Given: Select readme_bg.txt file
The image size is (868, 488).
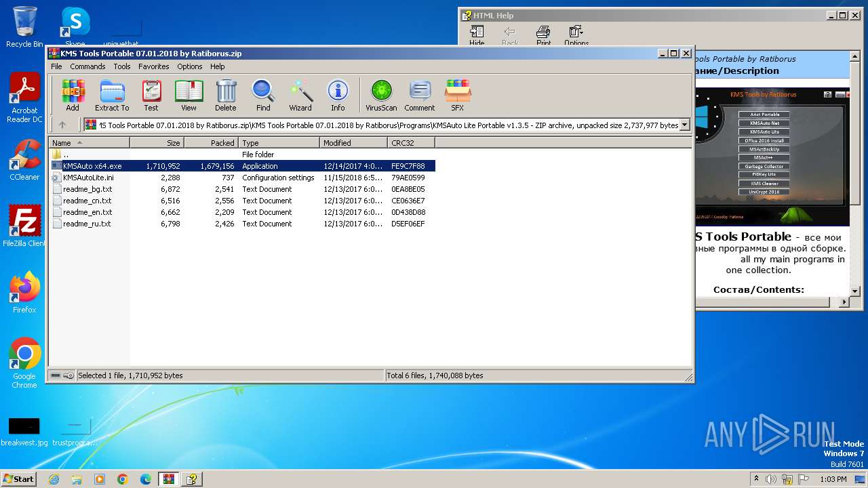Looking at the screenshot, I should click(x=242, y=189).
